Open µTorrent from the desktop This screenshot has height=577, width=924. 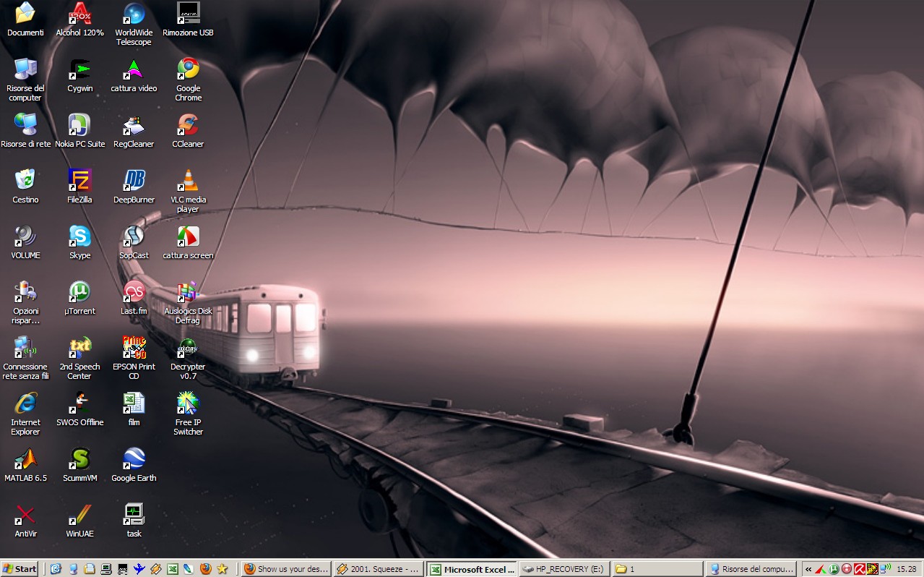[x=79, y=292]
